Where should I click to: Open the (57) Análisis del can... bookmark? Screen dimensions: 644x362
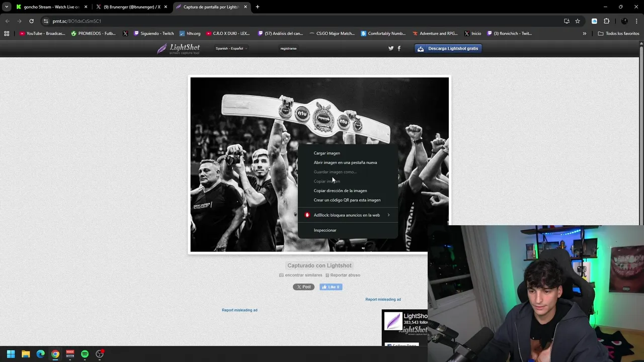(280, 34)
